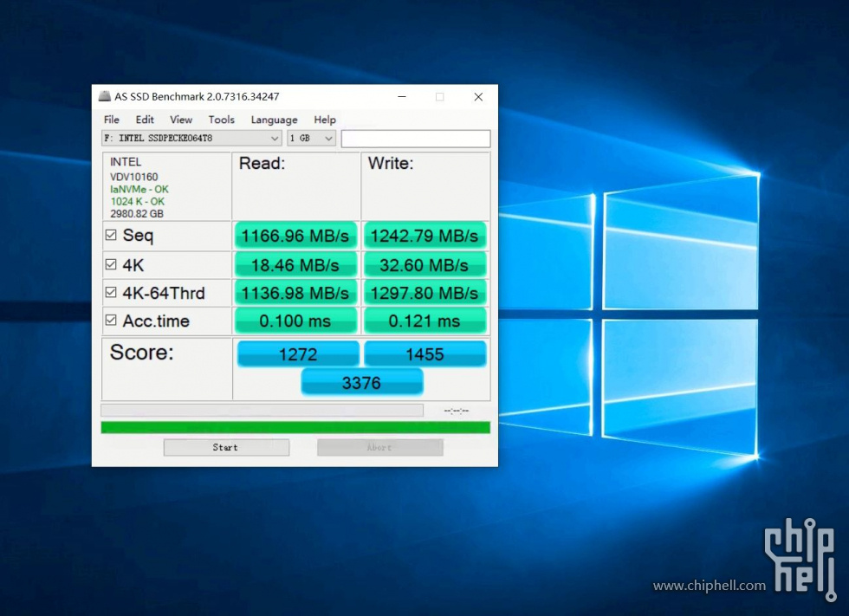849x616 pixels.
Task: Click the AS SSD Benchmark title bar icon
Action: tap(105, 96)
